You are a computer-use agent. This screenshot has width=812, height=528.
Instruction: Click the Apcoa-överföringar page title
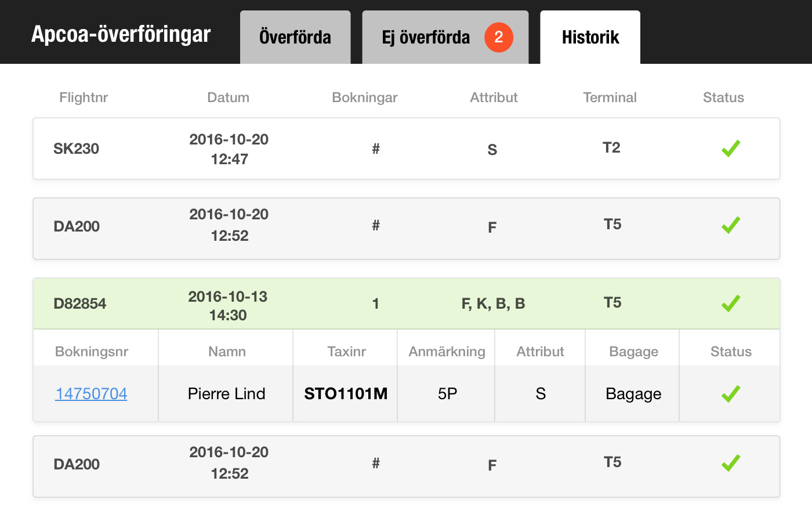coord(121,34)
